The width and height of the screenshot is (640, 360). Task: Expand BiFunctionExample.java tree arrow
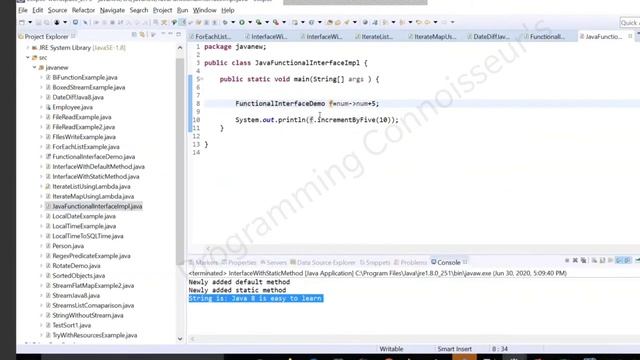41,77
